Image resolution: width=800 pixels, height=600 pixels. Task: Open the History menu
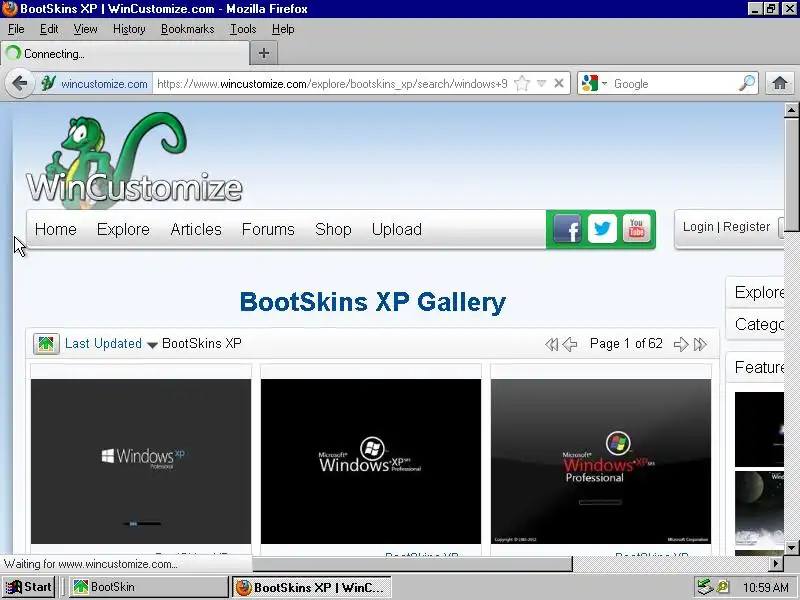point(129,29)
